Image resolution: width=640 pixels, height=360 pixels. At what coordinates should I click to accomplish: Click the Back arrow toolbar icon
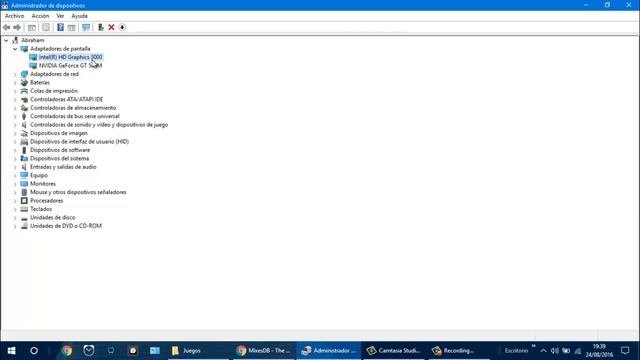pos(7,27)
